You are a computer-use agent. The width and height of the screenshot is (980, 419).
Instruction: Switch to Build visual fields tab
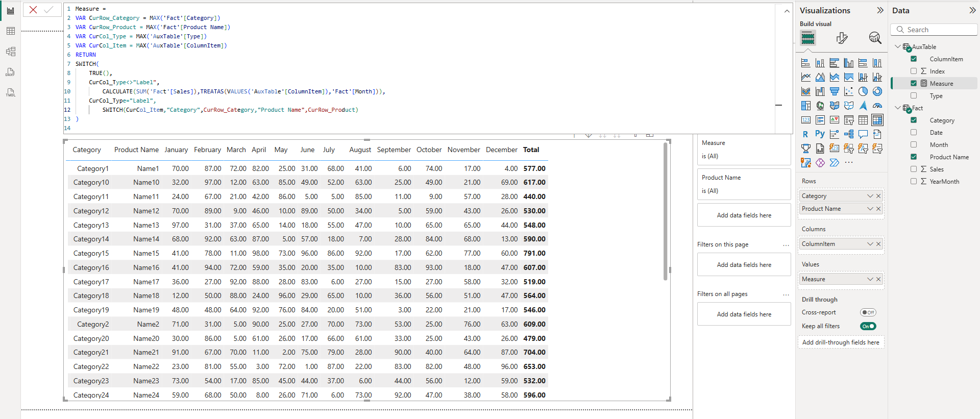click(x=808, y=38)
